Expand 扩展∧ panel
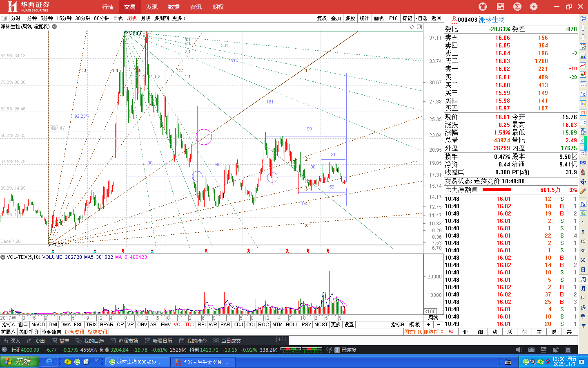 [x=8, y=332]
